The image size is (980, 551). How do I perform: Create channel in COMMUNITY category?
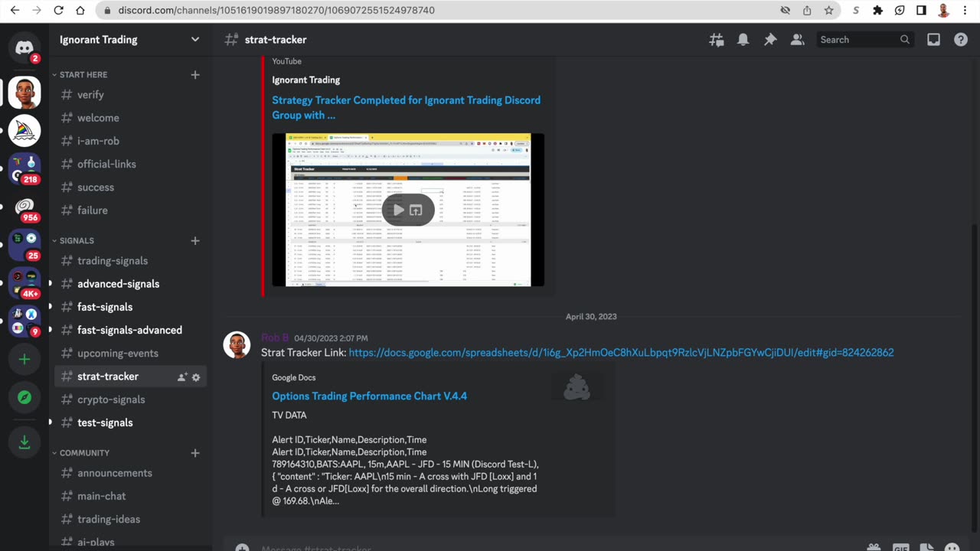click(195, 453)
